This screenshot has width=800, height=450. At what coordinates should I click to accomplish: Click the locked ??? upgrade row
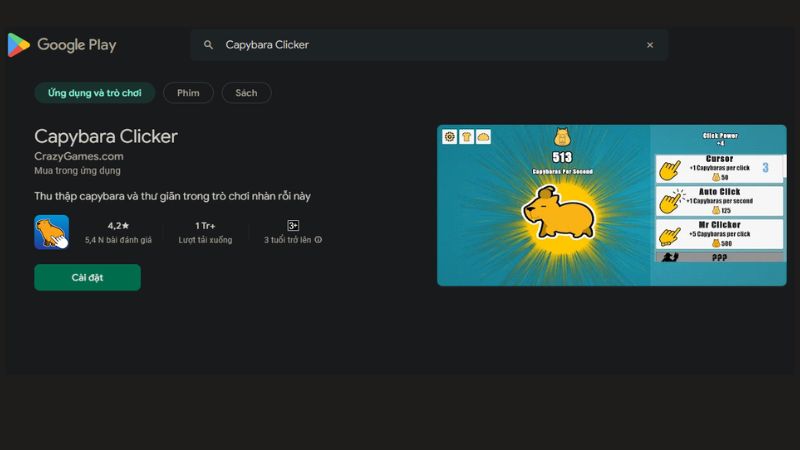tap(719, 257)
